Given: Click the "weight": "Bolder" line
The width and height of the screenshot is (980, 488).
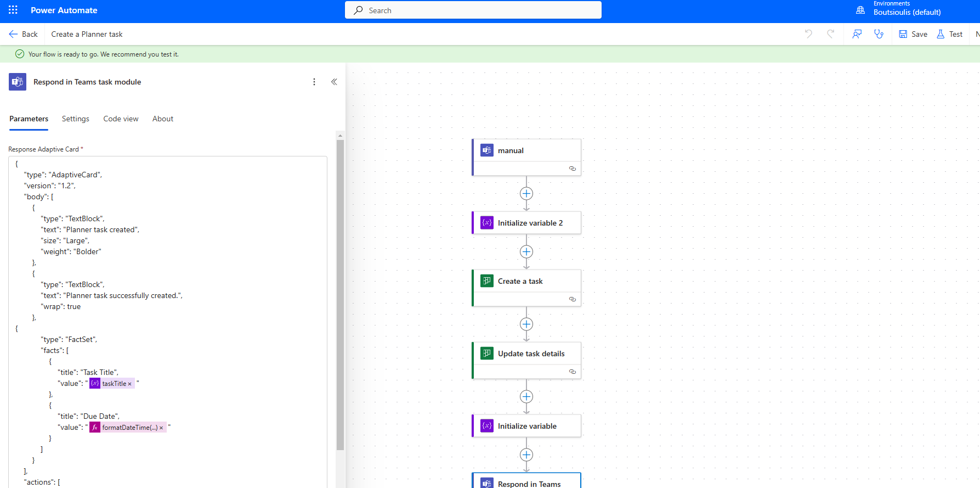Looking at the screenshot, I should [x=71, y=252].
